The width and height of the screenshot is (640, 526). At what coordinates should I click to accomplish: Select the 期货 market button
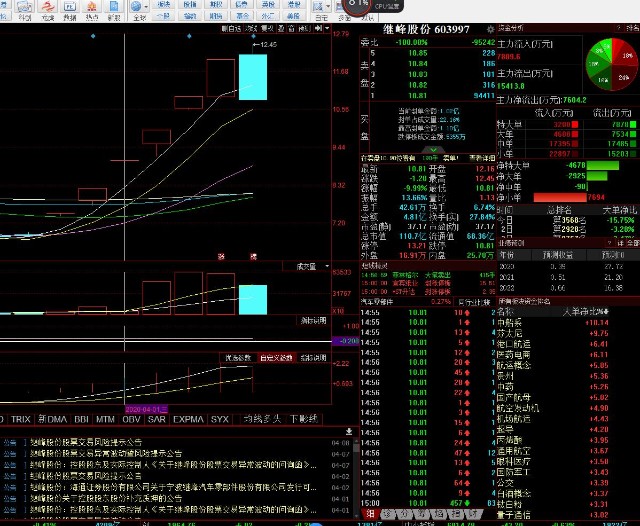click(216, 16)
